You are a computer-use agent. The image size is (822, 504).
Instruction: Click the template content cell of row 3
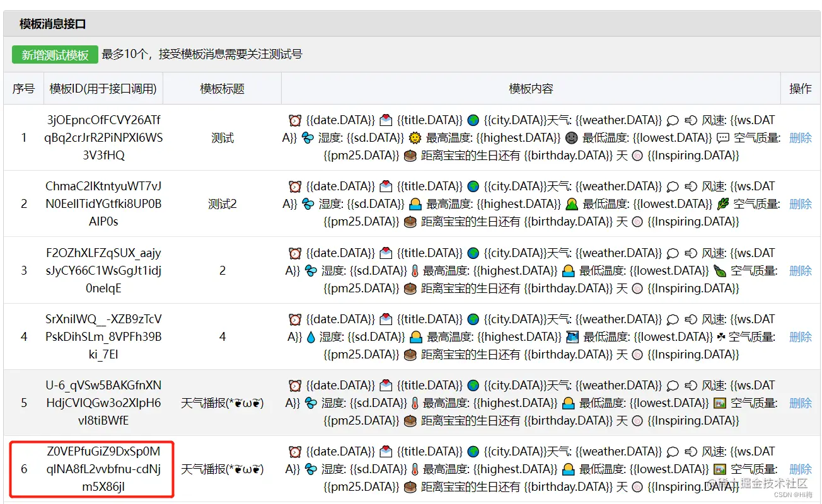531,270
